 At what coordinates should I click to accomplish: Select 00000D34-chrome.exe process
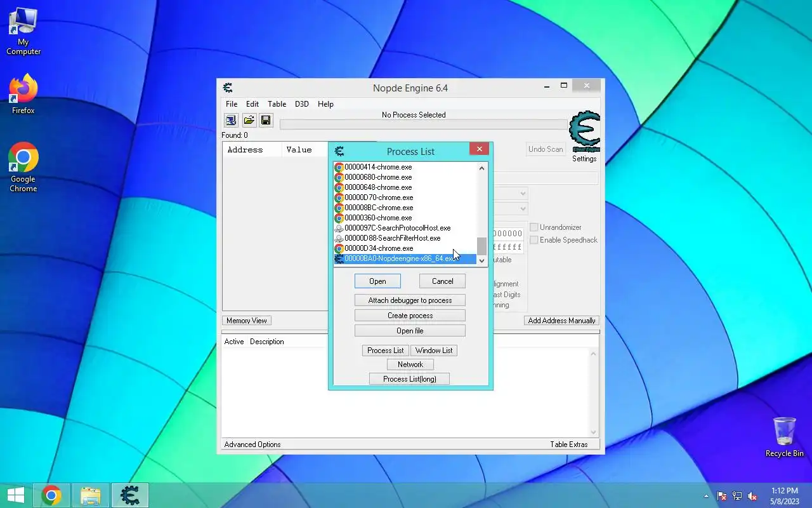[x=405, y=248]
